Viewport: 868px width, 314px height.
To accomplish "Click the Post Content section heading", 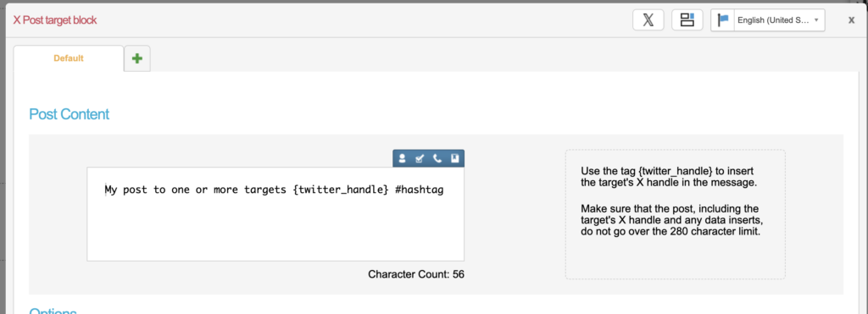I will 70,114.
